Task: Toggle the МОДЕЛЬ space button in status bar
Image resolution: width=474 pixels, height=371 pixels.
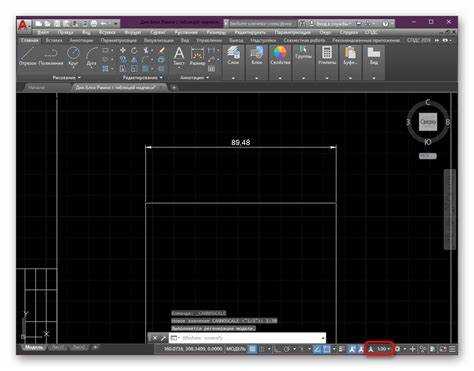Action: click(236, 349)
